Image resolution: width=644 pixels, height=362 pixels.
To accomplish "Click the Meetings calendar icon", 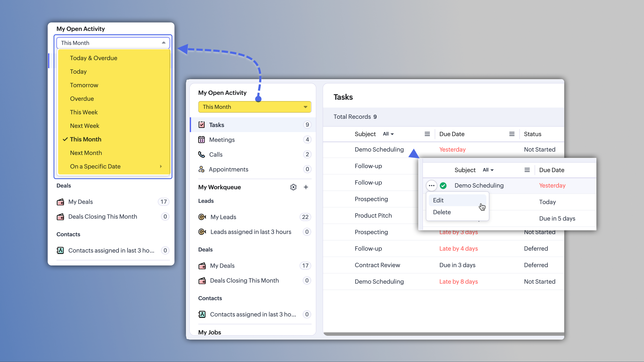I will pos(202,140).
